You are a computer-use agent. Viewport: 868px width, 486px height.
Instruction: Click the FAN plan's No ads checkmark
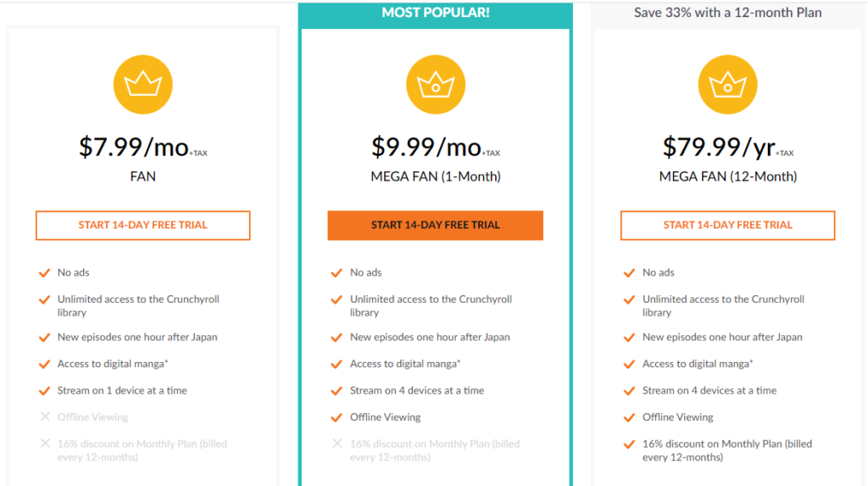pos(45,273)
